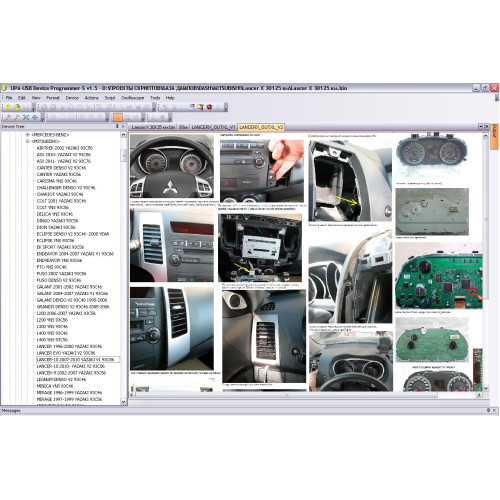Click the red bug debug icon

pyautogui.click(x=209, y=107)
